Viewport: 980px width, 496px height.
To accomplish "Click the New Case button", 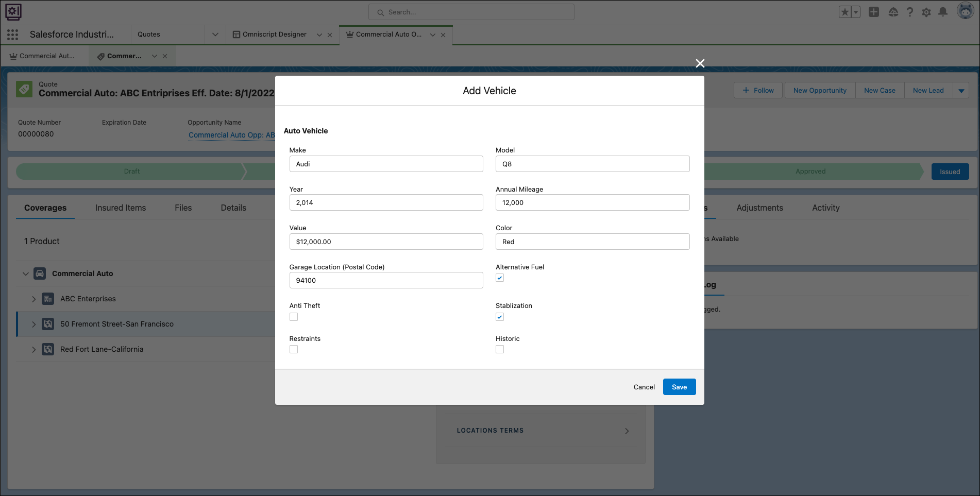I will pyautogui.click(x=880, y=91).
